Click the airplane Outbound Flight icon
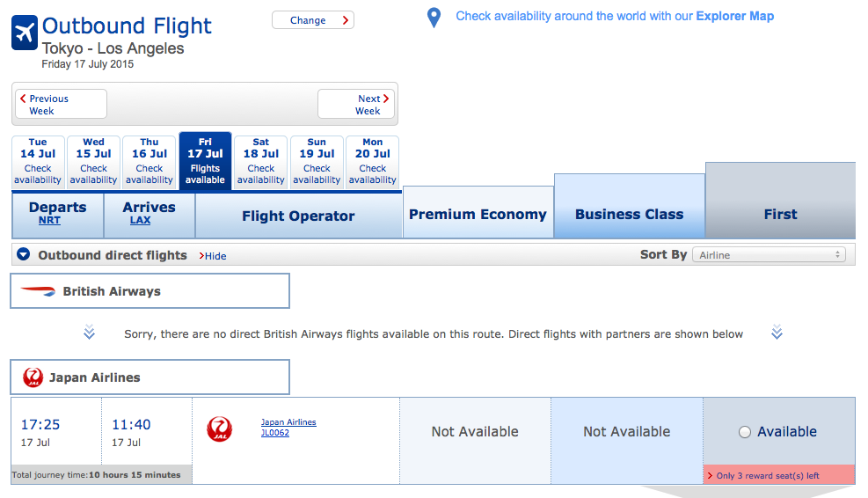This screenshot has height=498, width=868. click(25, 33)
